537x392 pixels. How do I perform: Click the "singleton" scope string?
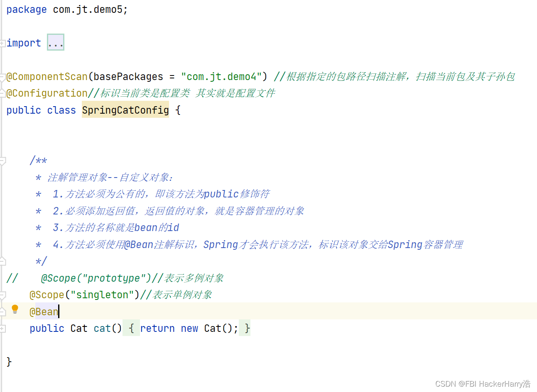pos(102,295)
